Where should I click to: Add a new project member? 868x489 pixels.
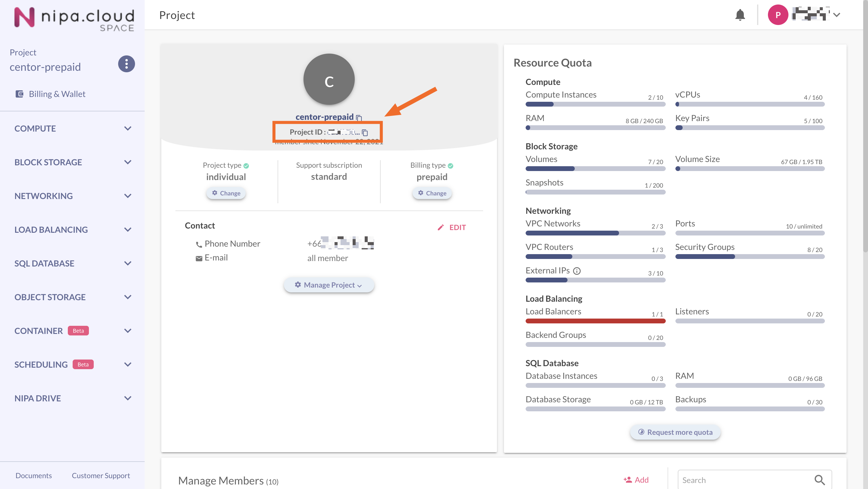(636, 480)
